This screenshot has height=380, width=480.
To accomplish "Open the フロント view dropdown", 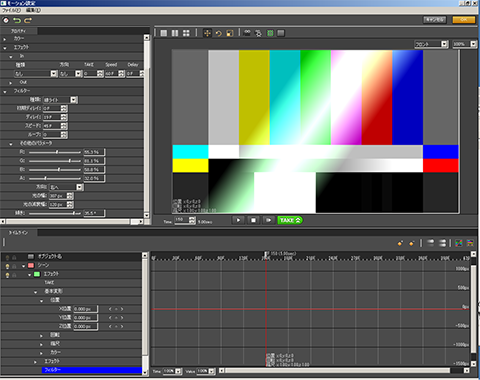I will pos(444,44).
